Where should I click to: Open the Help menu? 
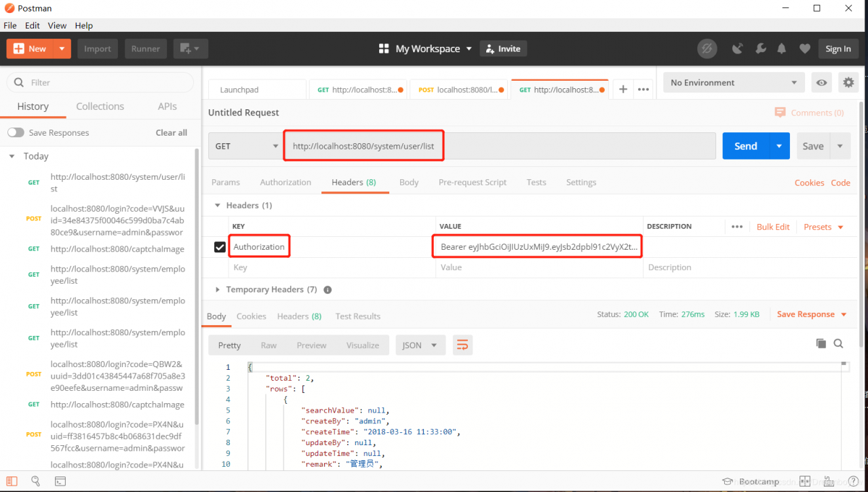[83, 25]
